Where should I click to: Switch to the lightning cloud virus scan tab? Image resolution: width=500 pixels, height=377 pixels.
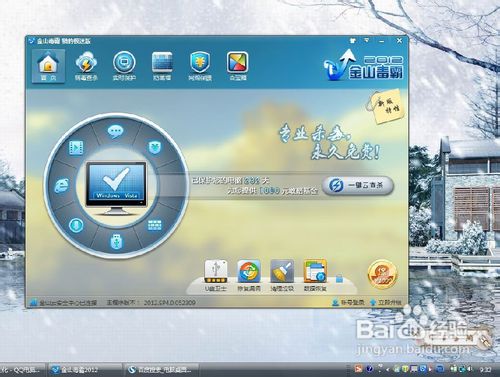[86, 66]
